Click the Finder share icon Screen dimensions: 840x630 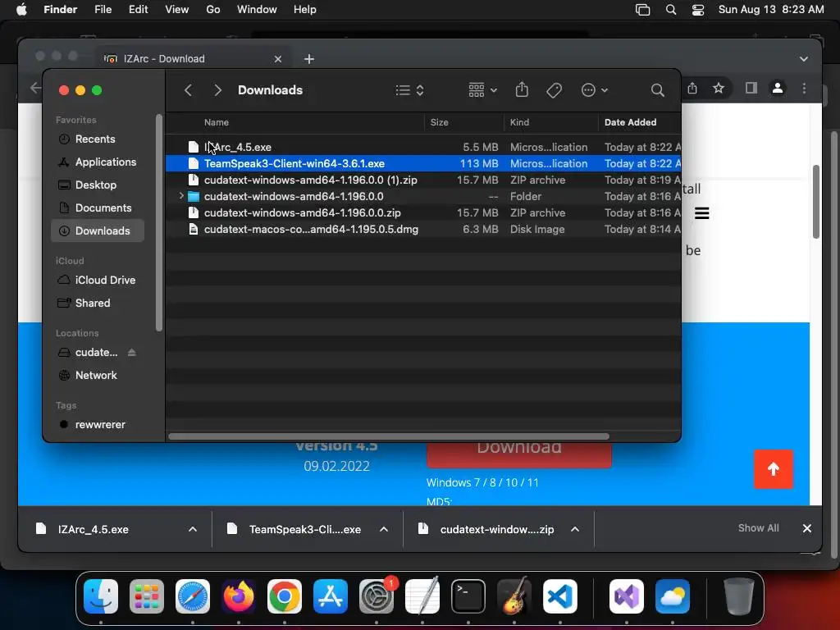click(x=522, y=89)
